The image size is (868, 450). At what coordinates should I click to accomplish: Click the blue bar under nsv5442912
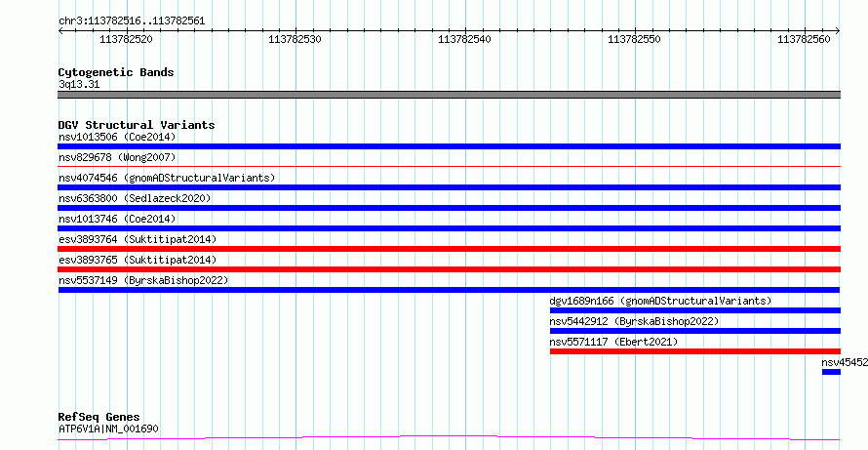695,331
